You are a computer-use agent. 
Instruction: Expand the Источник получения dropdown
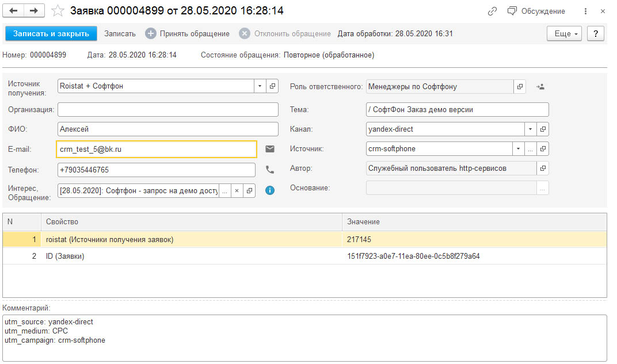point(260,86)
